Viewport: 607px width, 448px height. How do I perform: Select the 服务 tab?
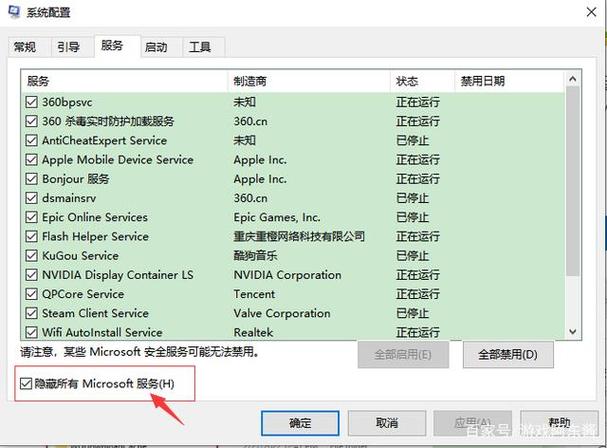pos(117,46)
